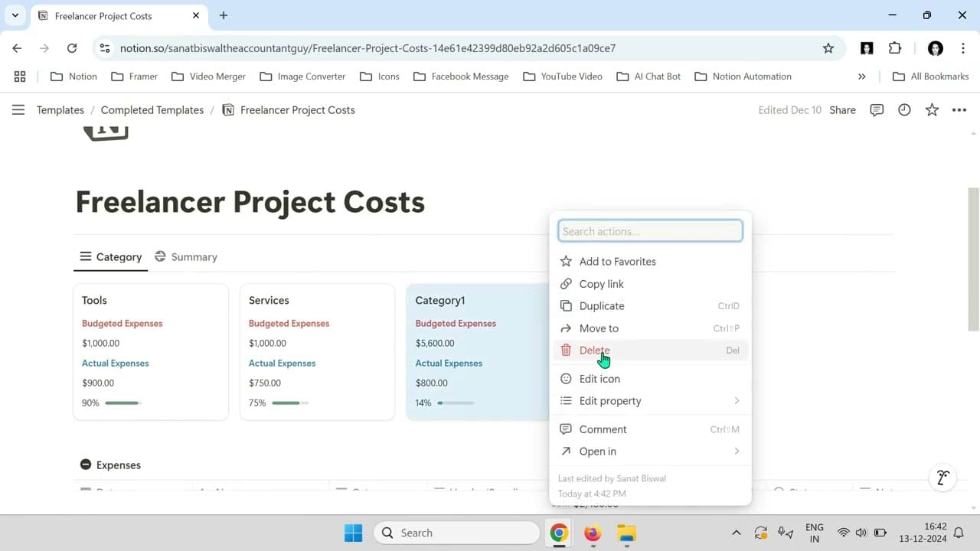Reload the current browser page
The width and height of the screenshot is (980, 551).
click(72, 48)
